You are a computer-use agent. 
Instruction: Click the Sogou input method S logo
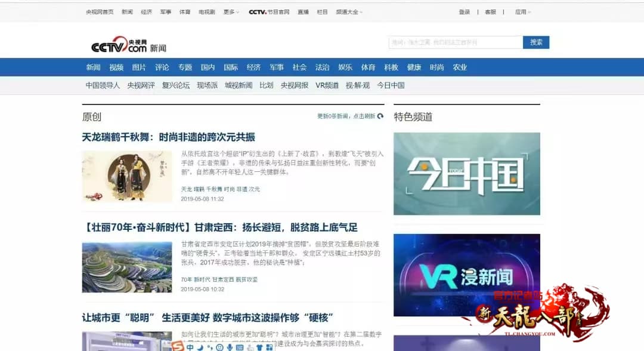point(178,346)
